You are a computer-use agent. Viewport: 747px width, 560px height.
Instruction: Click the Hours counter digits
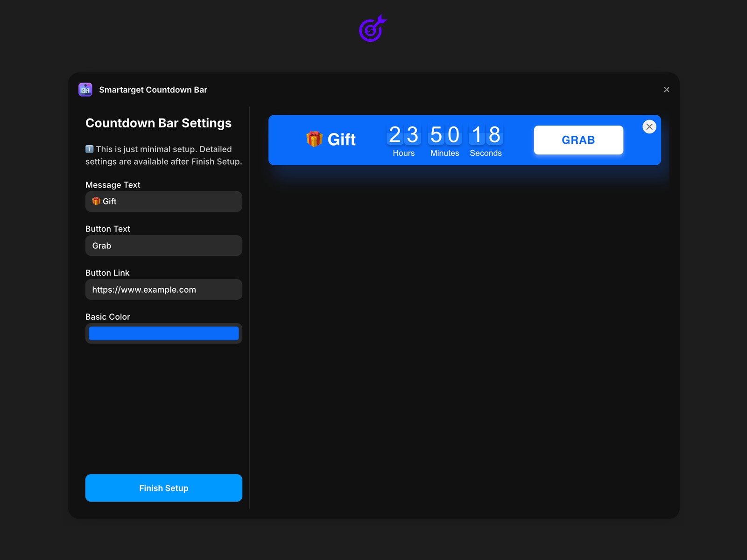coord(403,134)
